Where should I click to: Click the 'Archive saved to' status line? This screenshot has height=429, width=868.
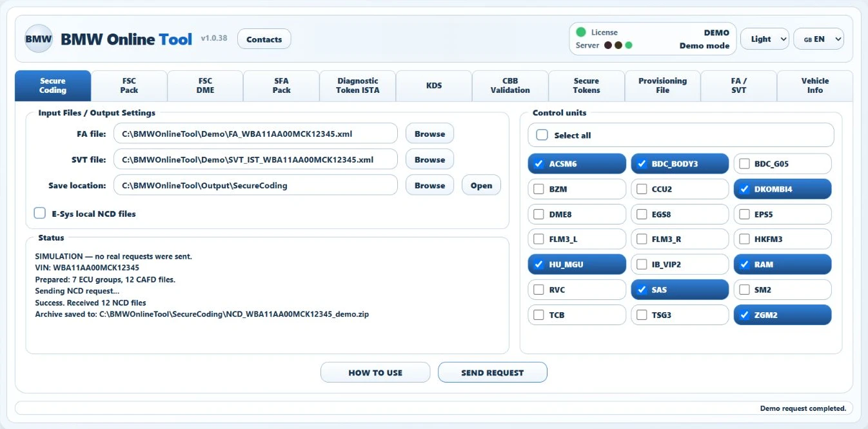(x=202, y=314)
